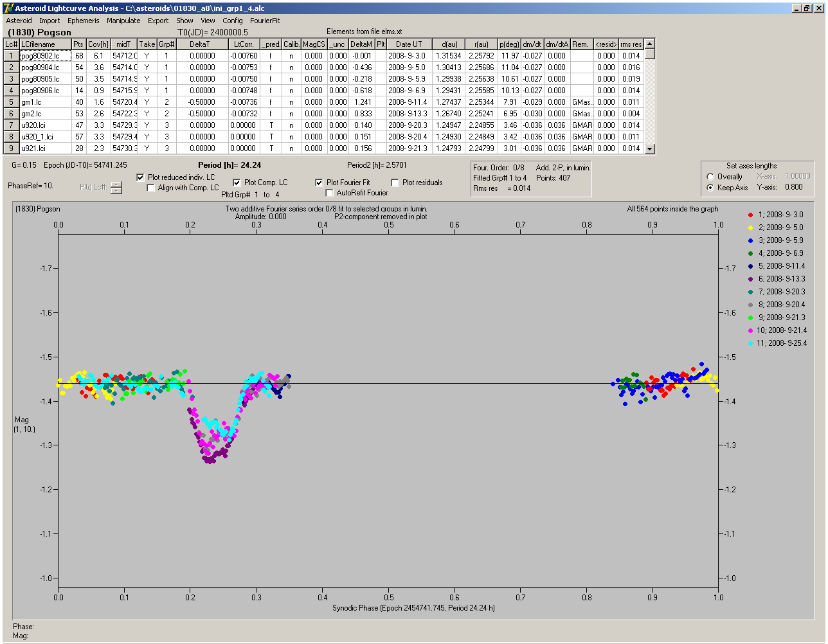Viewport: 828px width, 644px height.
Task: Open the Show menu
Action: pyautogui.click(x=184, y=21)
